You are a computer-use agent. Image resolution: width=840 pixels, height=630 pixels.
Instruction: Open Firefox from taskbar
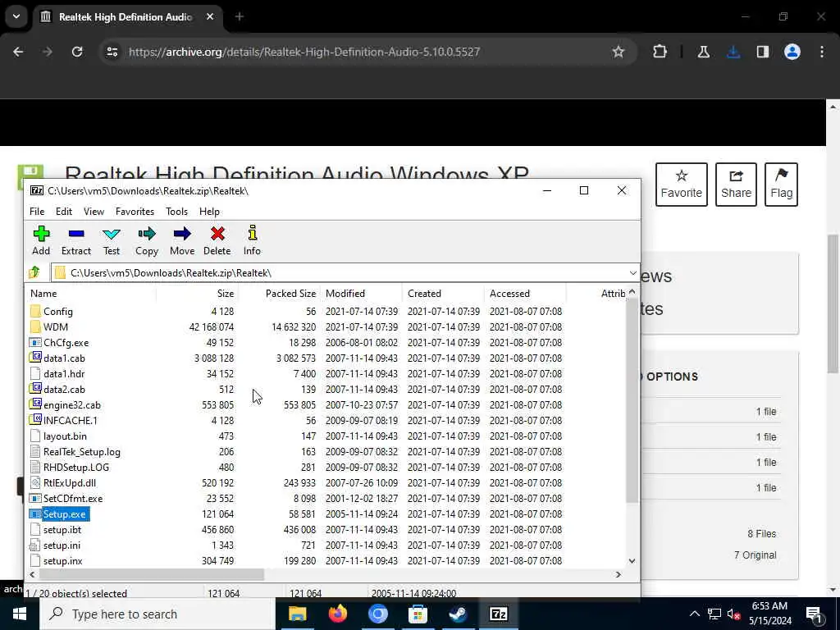(x=337, y=614)
